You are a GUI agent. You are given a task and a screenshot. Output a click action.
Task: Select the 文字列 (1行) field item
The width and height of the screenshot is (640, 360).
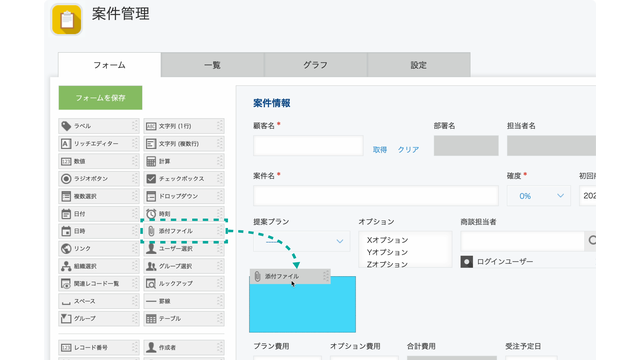184,126
